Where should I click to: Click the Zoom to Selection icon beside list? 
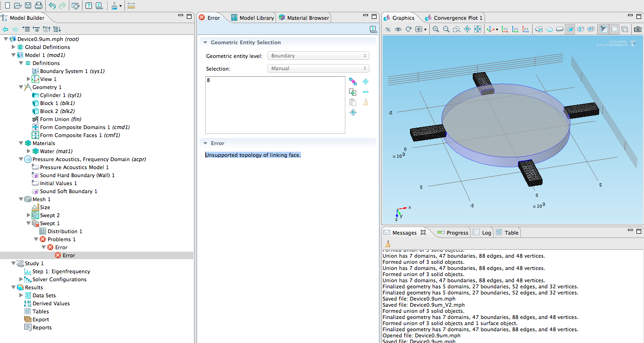(x=353, y=112)
